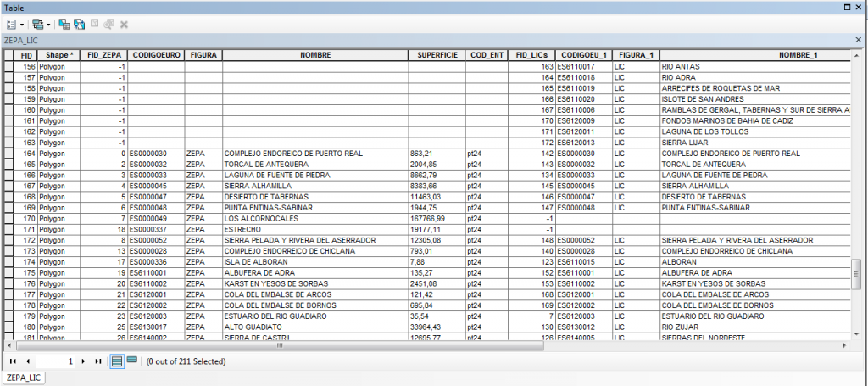Open the Related Tables dropdown

coord(39,25)
